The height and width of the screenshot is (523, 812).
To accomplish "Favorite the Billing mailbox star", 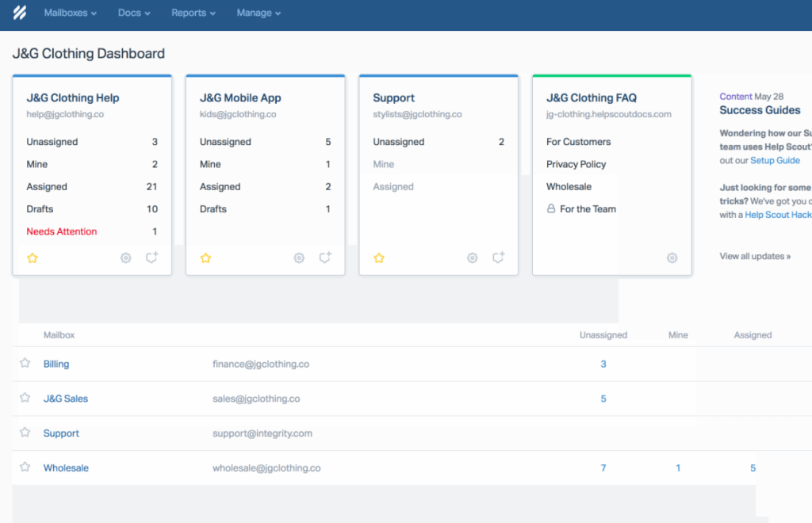I will pos(25,363).
